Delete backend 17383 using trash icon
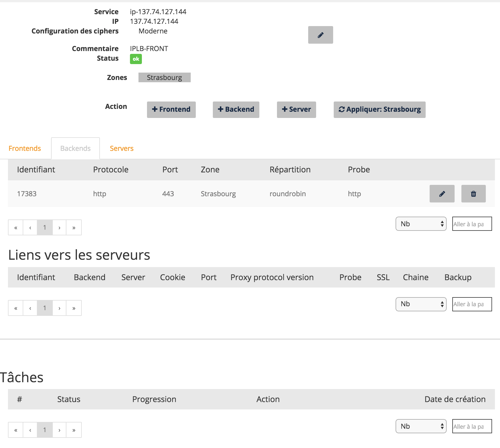Image resolution: width=500 pixels, height=448 pixels. point(473,194)
